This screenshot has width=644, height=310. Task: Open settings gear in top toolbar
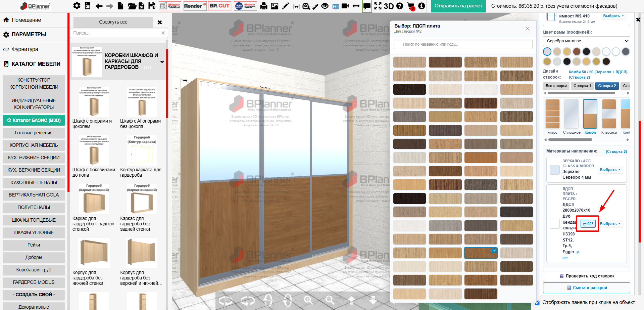[x=77, y=6]
